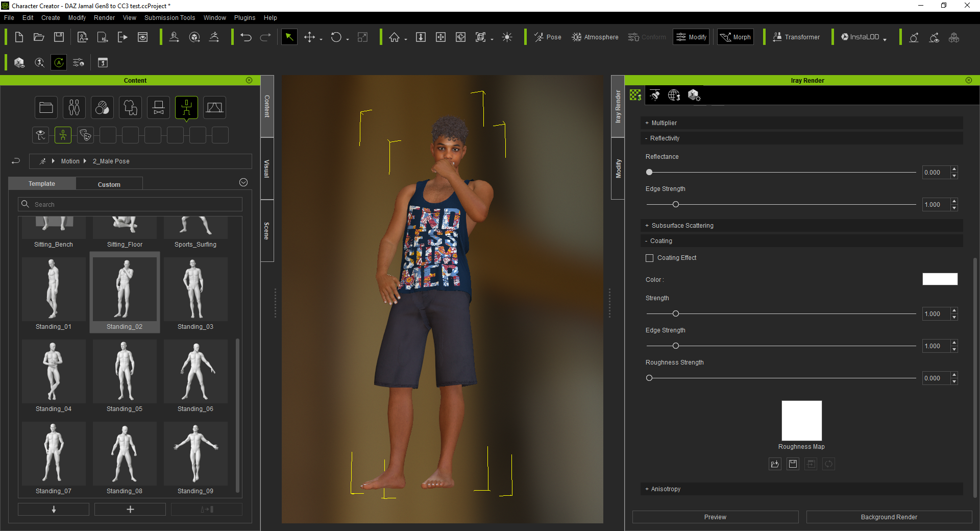Open dropdown arrow next to Move tool

click(321, 39)
